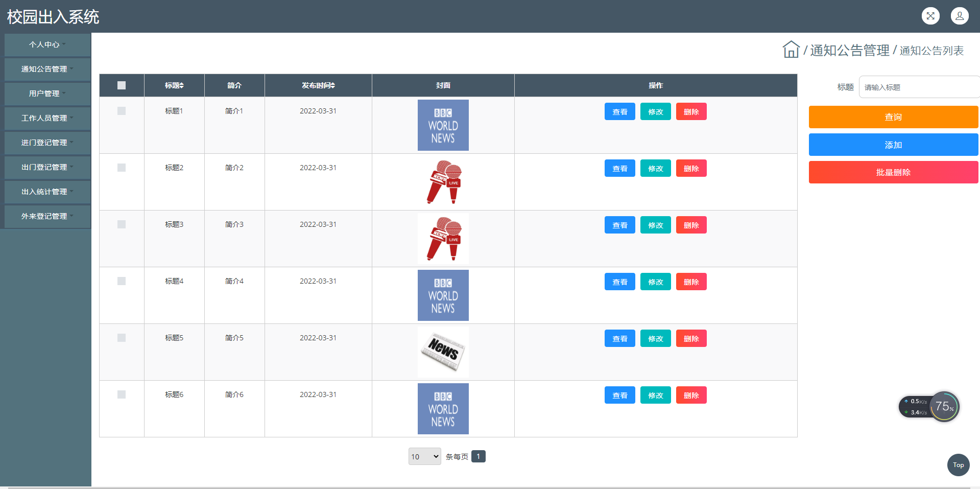Viewport: 980px width, 489px height.
Task: Open 出门登记管理 sidebar menu
Action: tap(47, 168)
